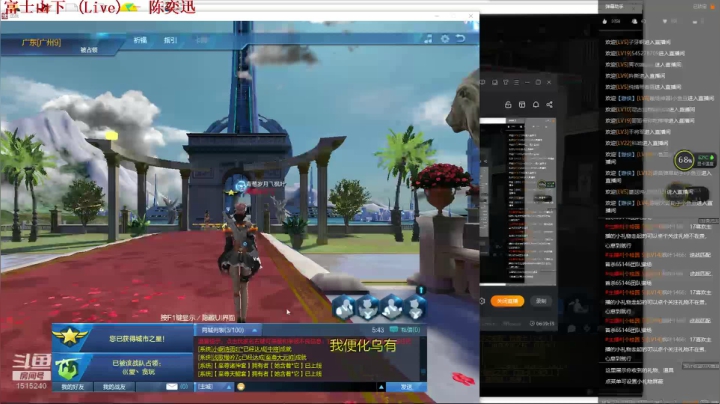Click the 广东[广州9] server label

(41, 43)
